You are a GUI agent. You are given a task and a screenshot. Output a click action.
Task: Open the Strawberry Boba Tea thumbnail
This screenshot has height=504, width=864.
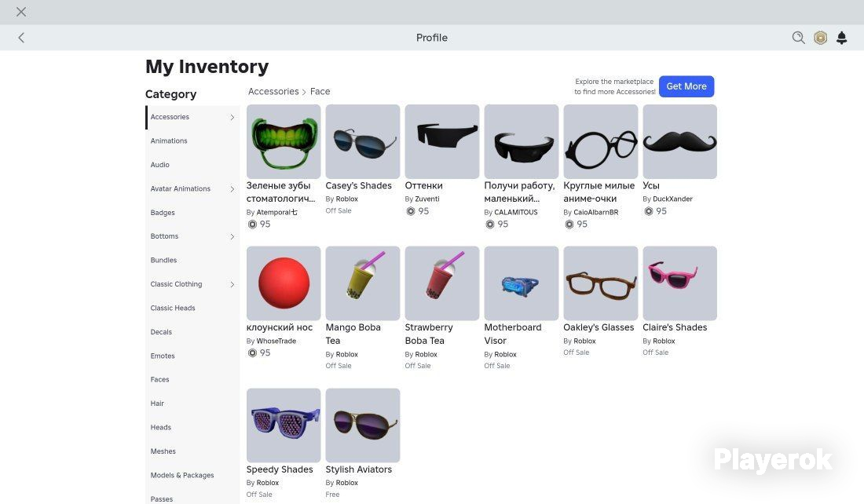(442, 283)
